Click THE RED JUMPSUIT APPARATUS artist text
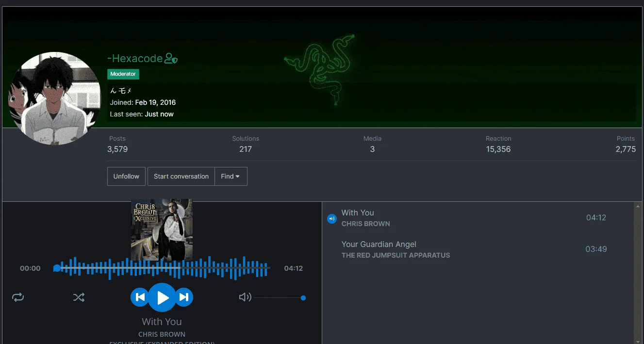The width and height of the screenshot is (644, 344). point(396,255)
